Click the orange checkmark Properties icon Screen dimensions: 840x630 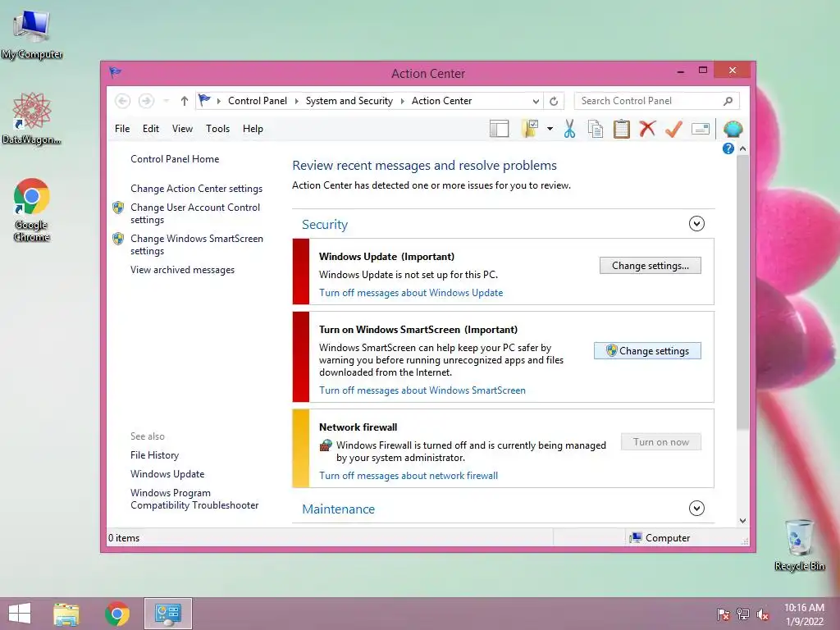673,129
